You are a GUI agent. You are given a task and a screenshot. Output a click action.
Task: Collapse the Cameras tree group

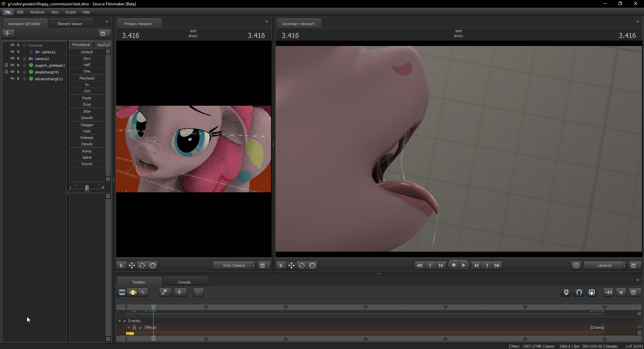(x=24, y=45)
